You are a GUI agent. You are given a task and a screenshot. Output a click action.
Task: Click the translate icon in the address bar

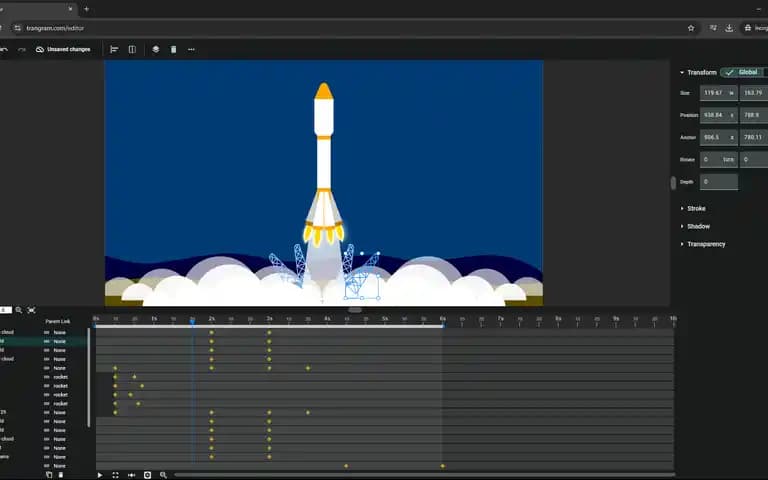coord(713,28)
